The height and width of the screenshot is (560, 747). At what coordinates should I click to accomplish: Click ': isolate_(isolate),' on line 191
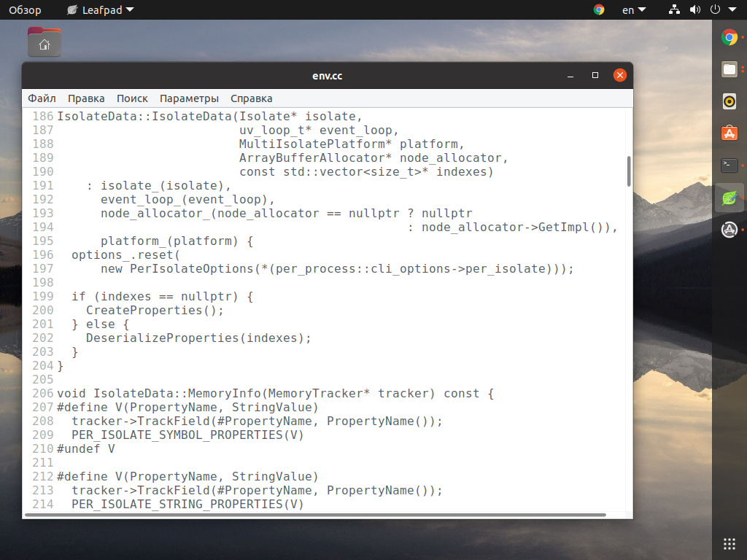158,185
